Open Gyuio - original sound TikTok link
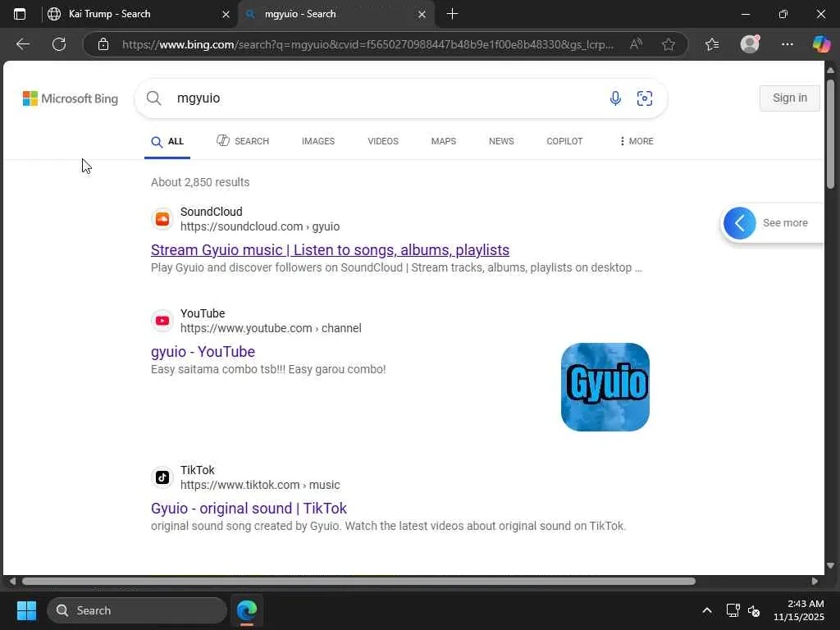Viewport: 840px width, 630px height. pyautogui.click(x=249, y=509)
